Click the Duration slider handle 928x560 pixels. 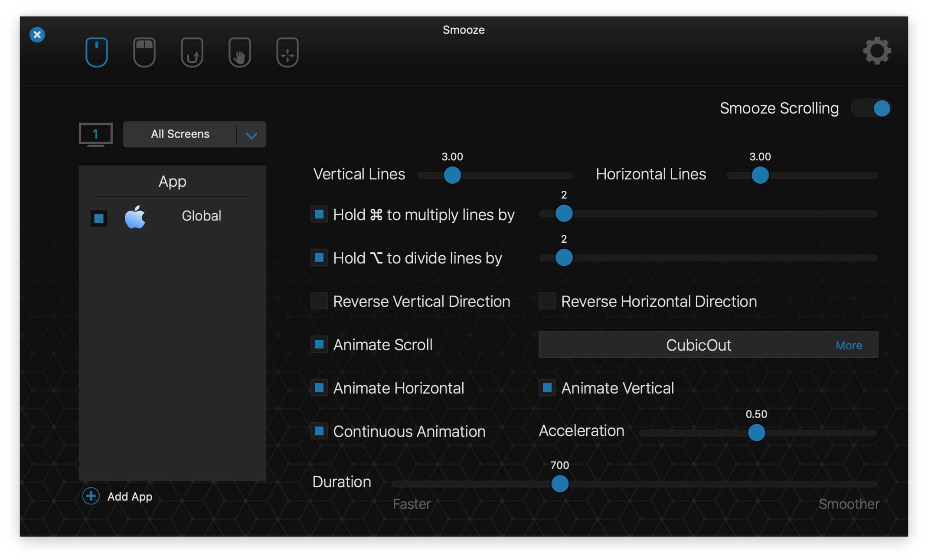coord(560,484)
